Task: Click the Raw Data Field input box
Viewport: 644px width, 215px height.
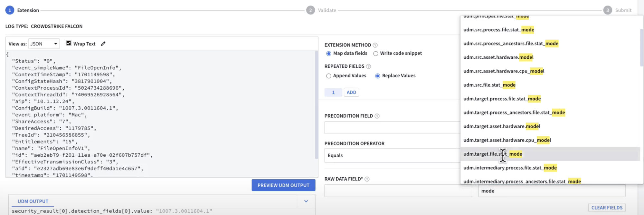Action: [398, 191]
